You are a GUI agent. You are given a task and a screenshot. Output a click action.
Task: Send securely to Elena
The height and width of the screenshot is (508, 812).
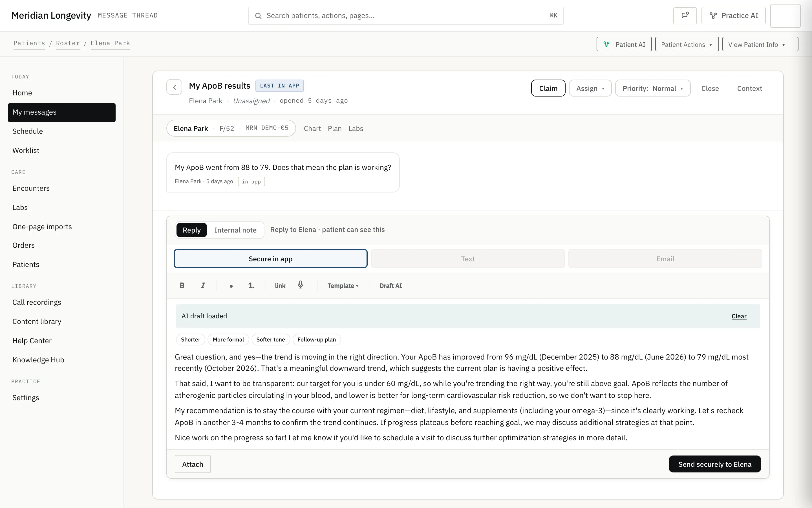[x=715, y=464]
